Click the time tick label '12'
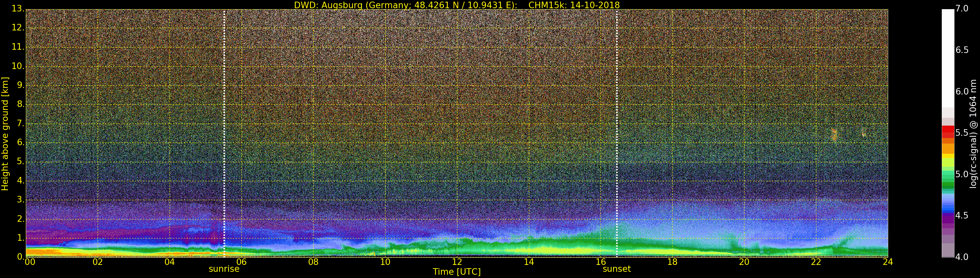Viewport: 980px width, 278px height. [x=457, y=262]
